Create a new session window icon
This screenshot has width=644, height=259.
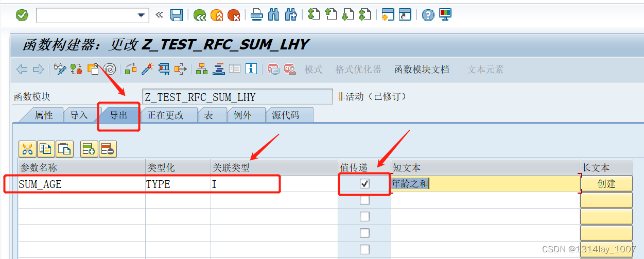point(388,15)
